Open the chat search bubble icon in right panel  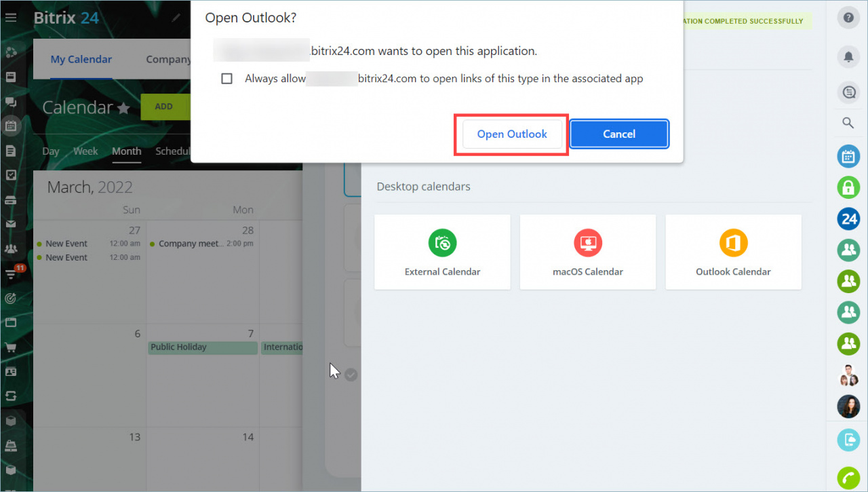point(848,92)
